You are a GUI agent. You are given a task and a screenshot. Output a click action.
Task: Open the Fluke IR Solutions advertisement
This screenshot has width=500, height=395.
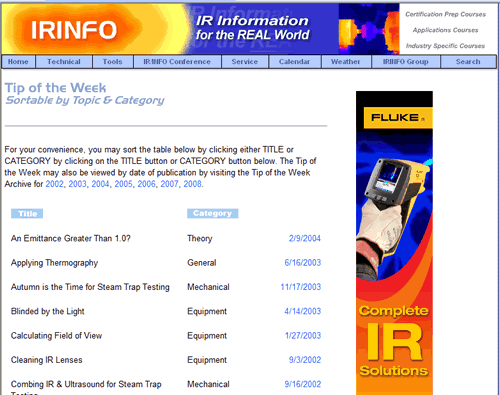[x=394, y=243]
